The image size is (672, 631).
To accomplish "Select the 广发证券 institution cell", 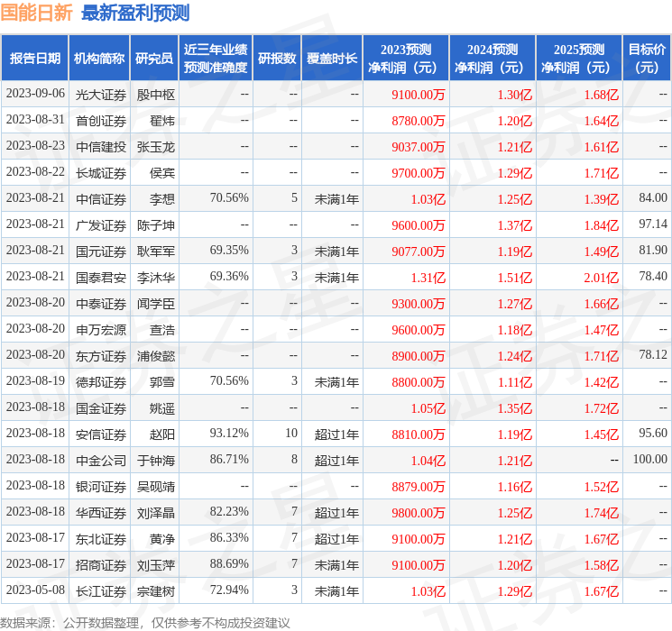I will coord(101,225).
